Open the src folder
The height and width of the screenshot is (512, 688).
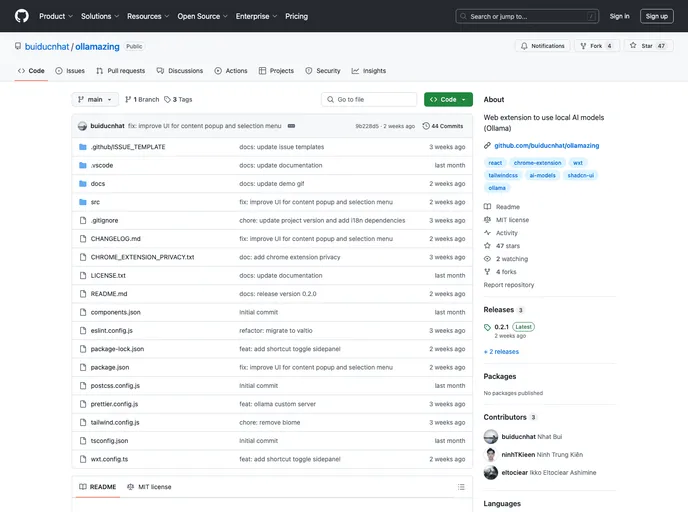tap(95, 202)
